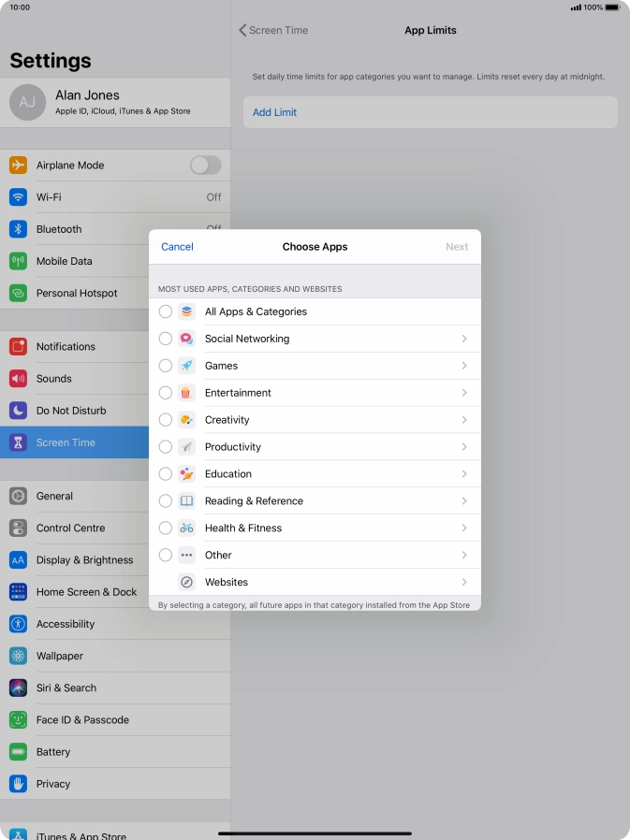Expand the Entertainment category chevron
Viewport: 630px width, 840px height.
click(x=464, y=393)
